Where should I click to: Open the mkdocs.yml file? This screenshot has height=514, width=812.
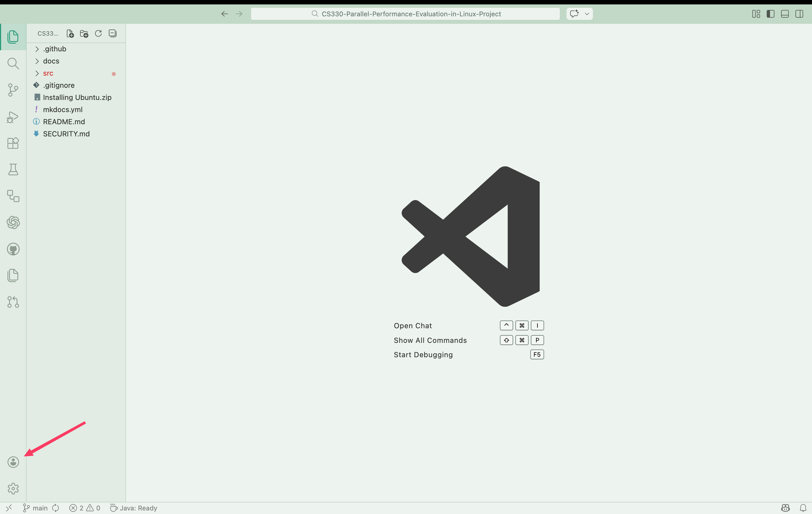point(76,110)
